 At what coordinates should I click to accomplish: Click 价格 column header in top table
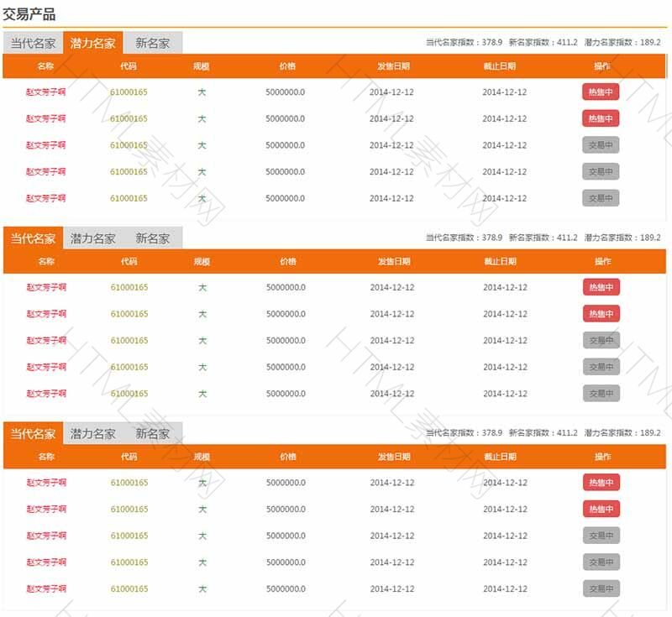click(287, 66)
